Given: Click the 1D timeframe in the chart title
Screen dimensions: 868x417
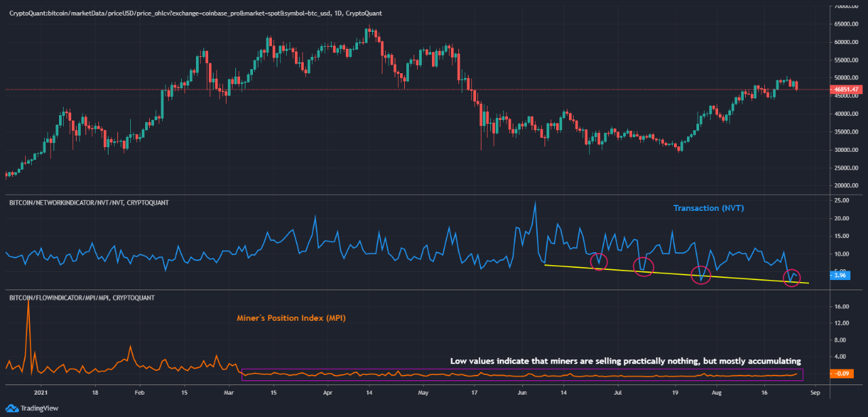Looking at the screenshot, I should click(x=336, y=13).
